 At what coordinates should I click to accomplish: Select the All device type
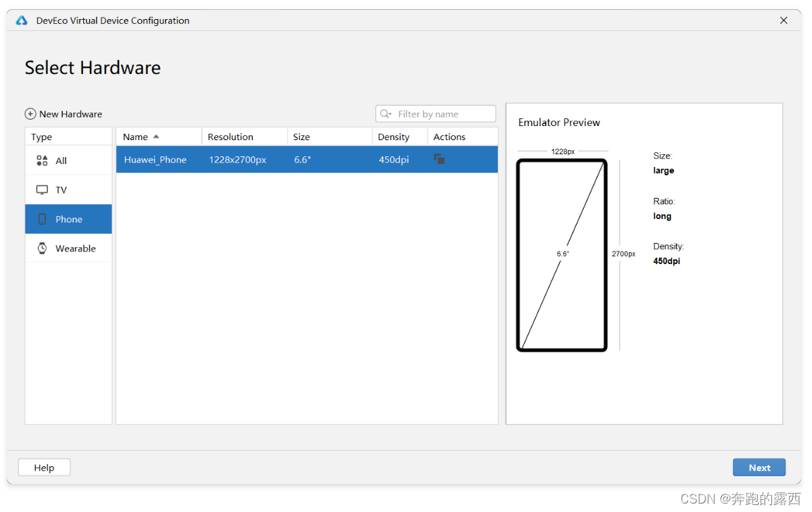pos(68,161)
